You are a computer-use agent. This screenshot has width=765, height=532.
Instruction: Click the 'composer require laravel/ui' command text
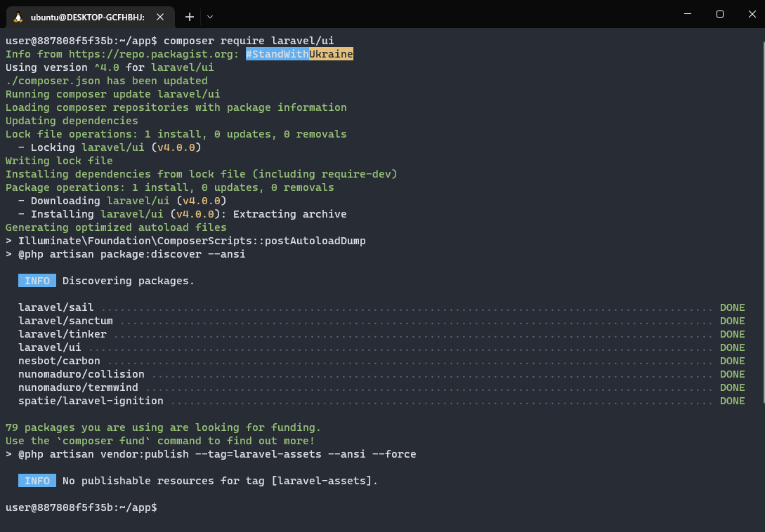(x=249, y=41)
